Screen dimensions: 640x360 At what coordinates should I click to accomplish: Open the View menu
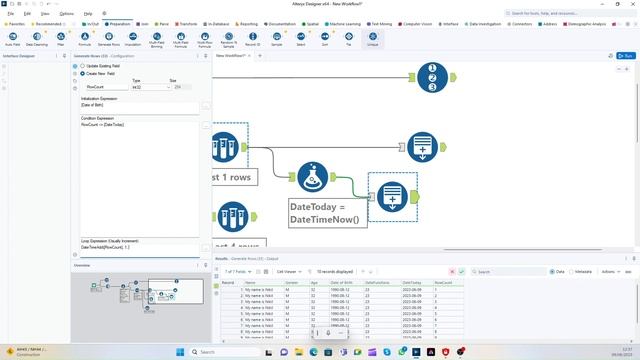pos(45,13)
